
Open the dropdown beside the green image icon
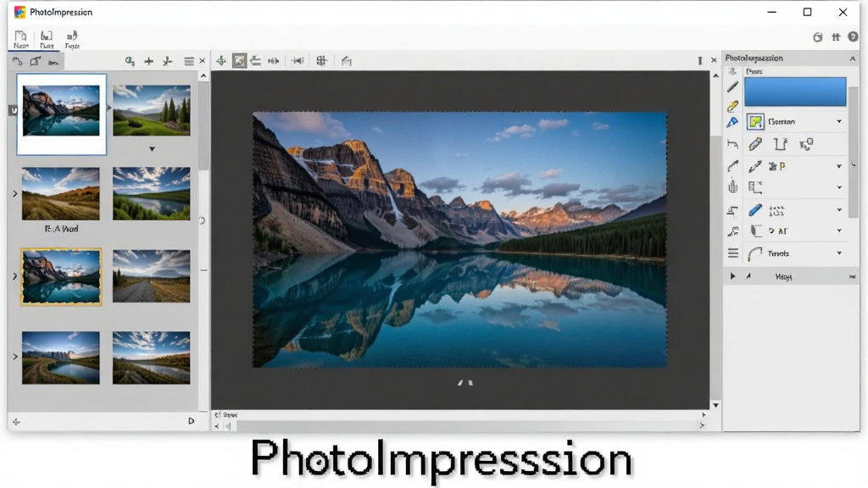point(839,122)
